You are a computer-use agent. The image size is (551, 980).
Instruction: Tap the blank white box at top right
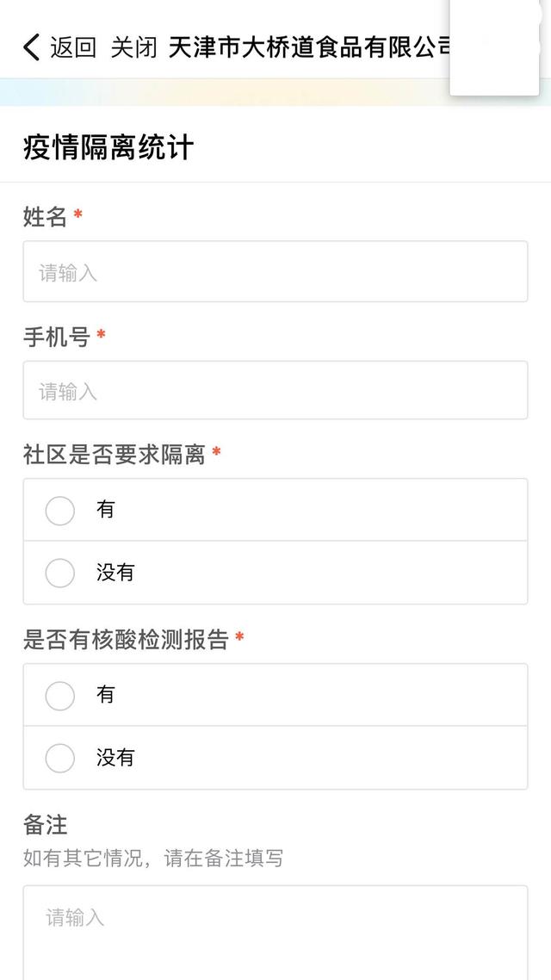point(494,47)
